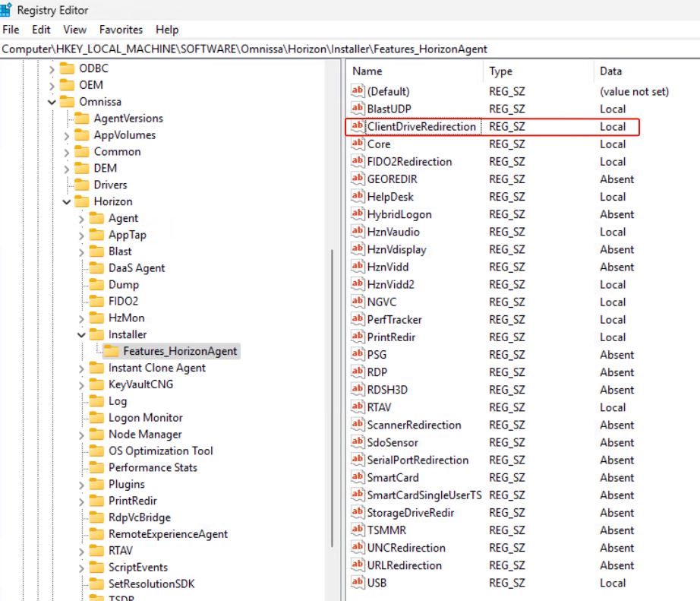This screenshot has width=700, height=601.
Task: Select the RemoteExperienceAgent key
Action: tap(168, 534)
